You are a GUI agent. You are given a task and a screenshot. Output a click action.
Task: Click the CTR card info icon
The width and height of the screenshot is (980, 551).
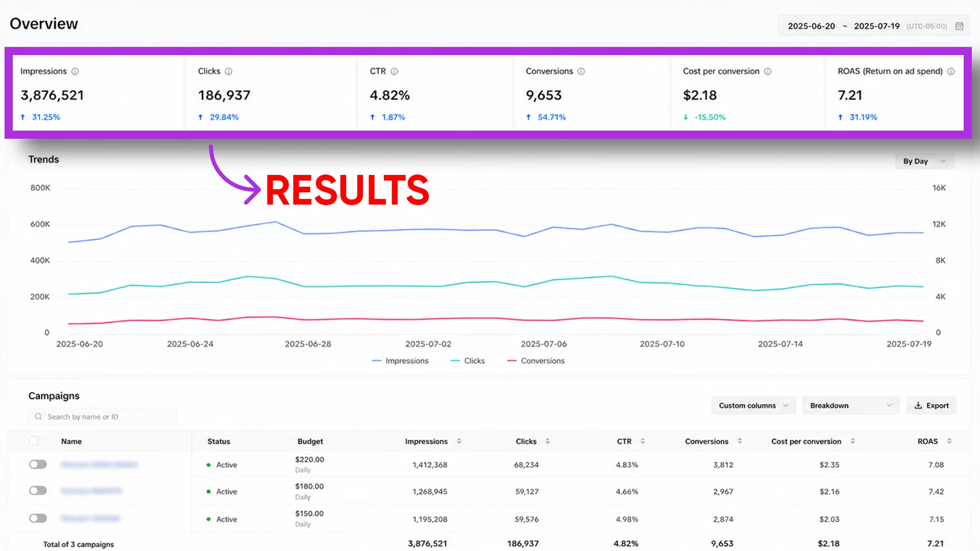coord(394,71)
